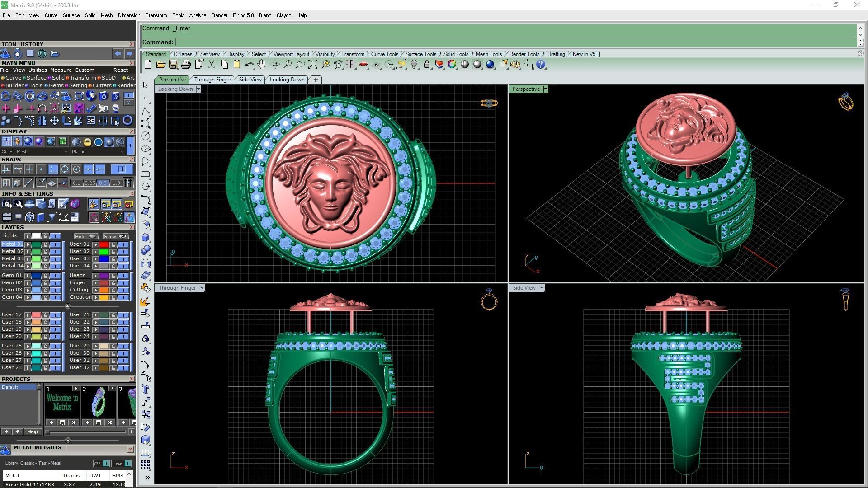This screenshot has height=488, width=868.
Task: Toggle visibility switch for Lights layer
Action: tap(55, 236)
